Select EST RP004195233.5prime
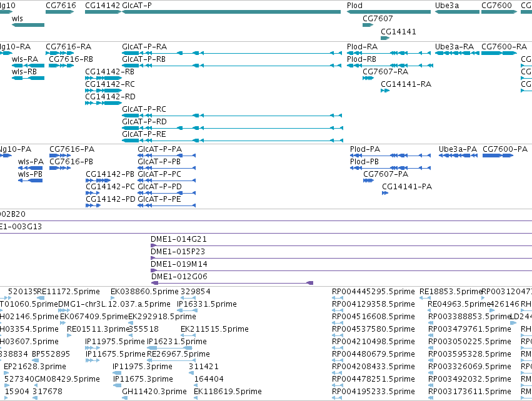Viewport: 532px width, 401px height. click(x=337, y=398)
